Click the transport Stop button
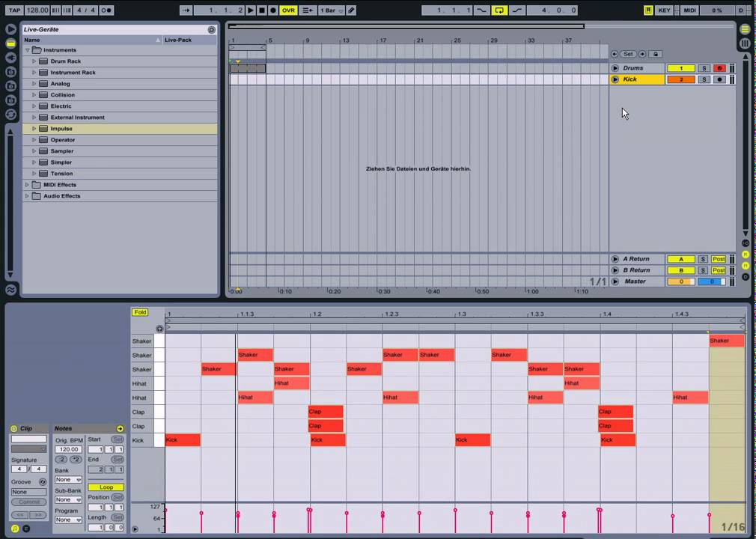756x539 pixels. click(262, 10)
